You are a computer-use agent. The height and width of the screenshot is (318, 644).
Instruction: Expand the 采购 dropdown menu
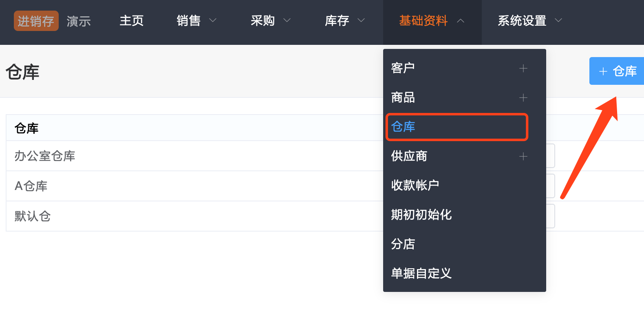[271, 21]
